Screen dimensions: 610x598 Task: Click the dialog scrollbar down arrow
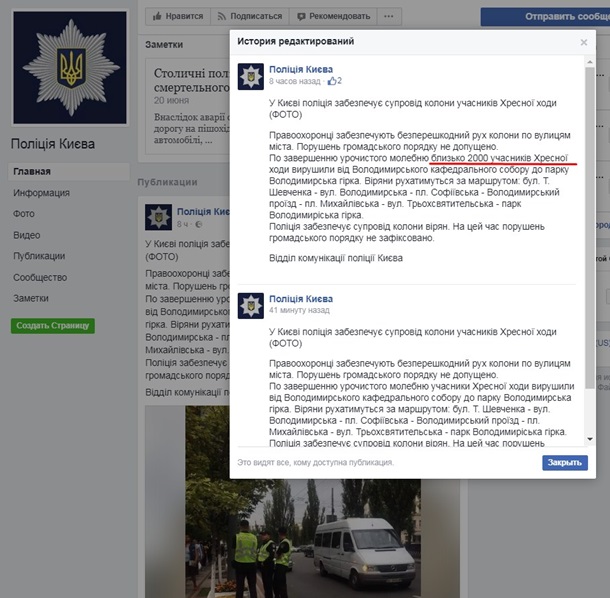pos(590,439)
